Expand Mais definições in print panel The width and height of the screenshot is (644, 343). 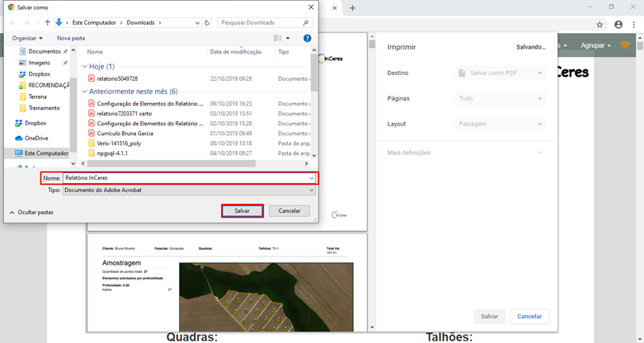click(465, 153)
